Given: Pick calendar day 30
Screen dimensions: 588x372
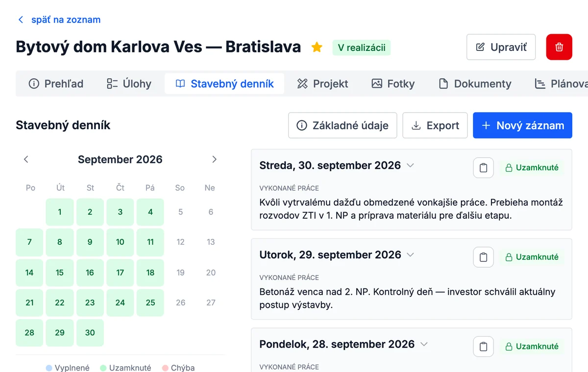Looking at the screenshot, I should pos(90,333).
